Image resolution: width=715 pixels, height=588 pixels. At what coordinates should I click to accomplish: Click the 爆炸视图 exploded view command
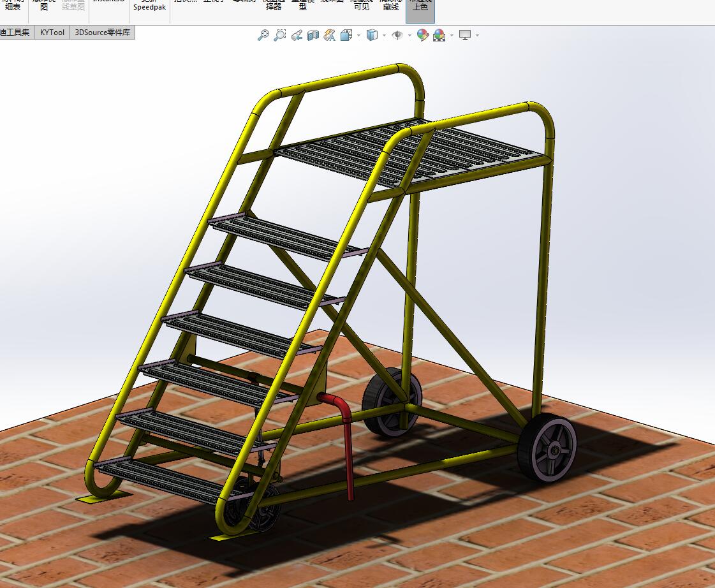pyautogui.click(x=42, y=5)
